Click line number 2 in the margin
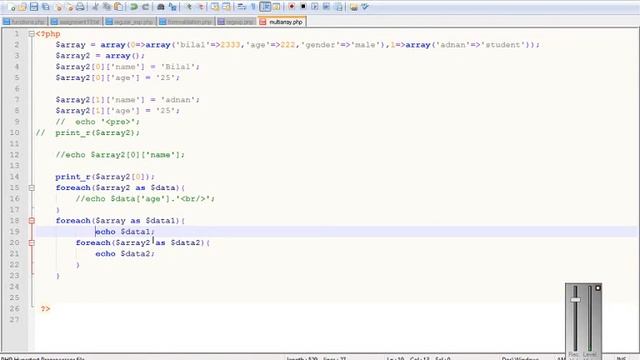The image size is (640, 360). coord(17,45)
